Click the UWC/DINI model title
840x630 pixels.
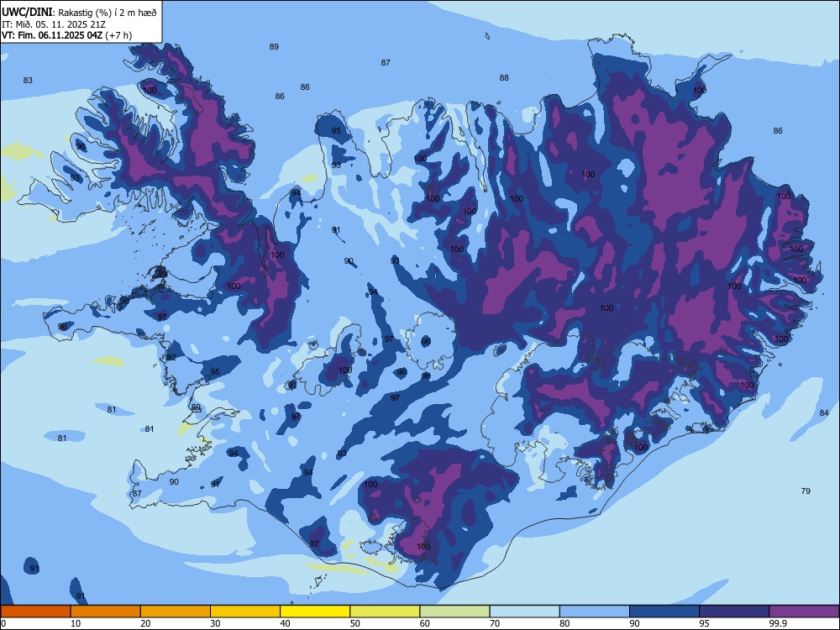coord(28,12)
